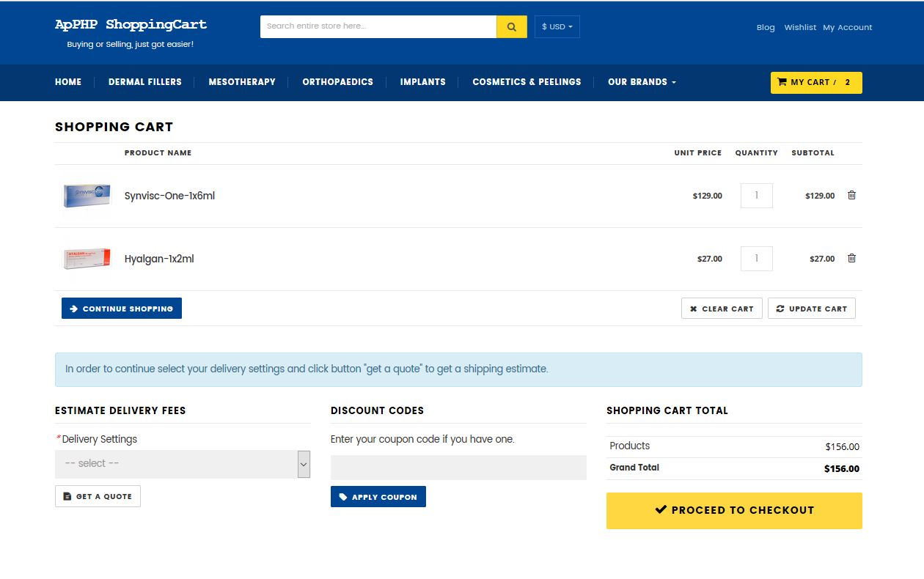Click the trash icon for Hyalgan-1x2ml

(851, 258)
